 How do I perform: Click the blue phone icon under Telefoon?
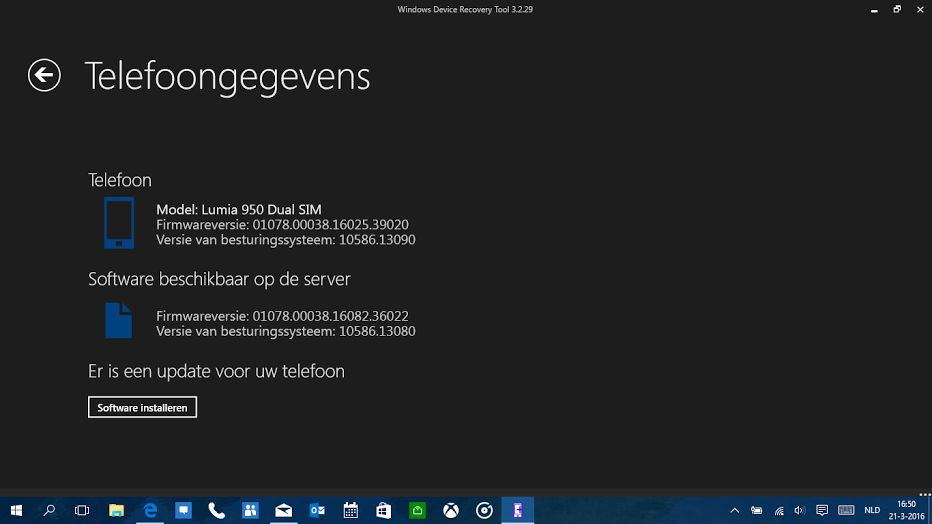(119, 223)
